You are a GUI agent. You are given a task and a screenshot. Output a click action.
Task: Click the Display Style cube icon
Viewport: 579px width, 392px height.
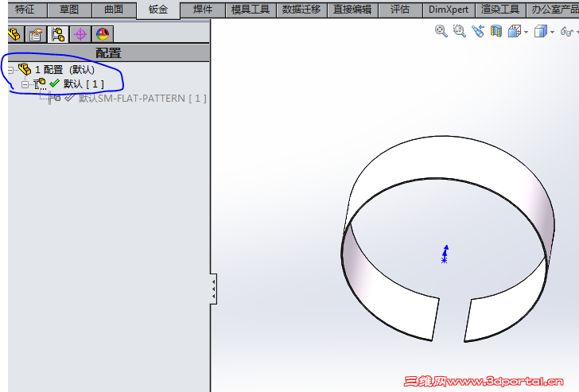tap(541, 31)
